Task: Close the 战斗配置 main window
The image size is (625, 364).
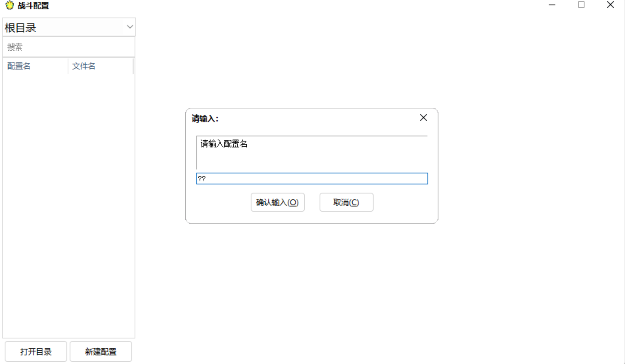Action: pyautogui.click(x=610, y=5)
